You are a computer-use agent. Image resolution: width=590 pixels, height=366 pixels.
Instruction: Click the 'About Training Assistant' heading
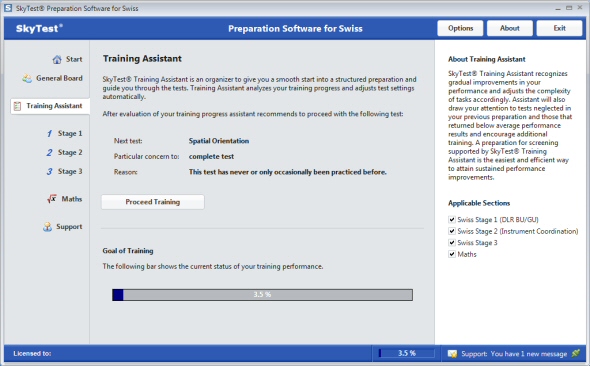click(x=487, y=59)
